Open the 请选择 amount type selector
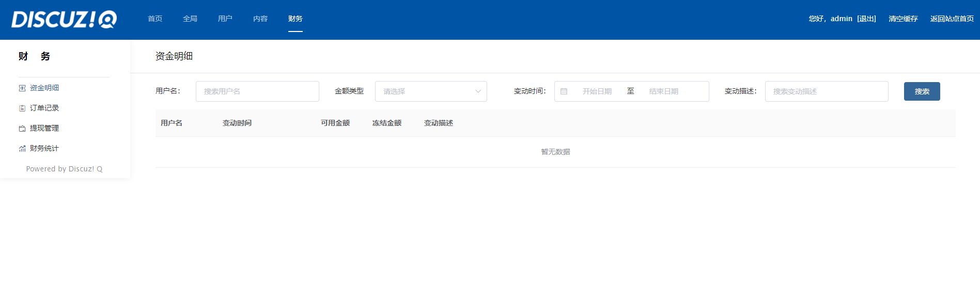 424,91
